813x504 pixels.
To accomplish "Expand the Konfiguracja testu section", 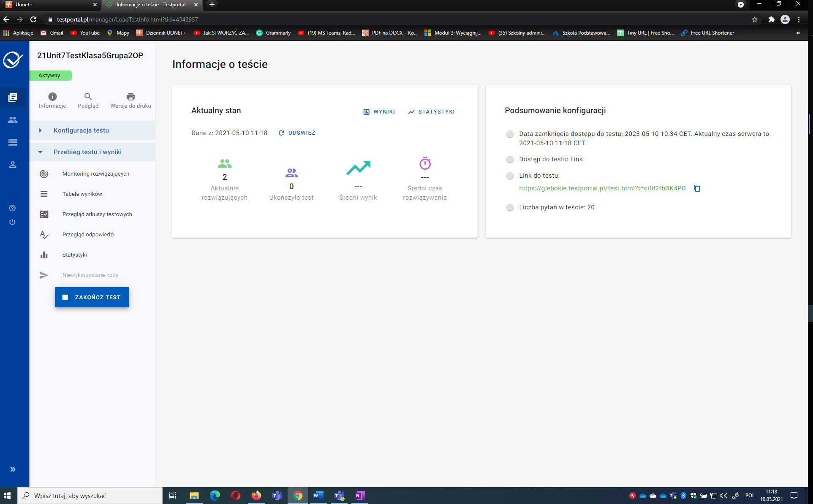I will (x=81, y=130).
